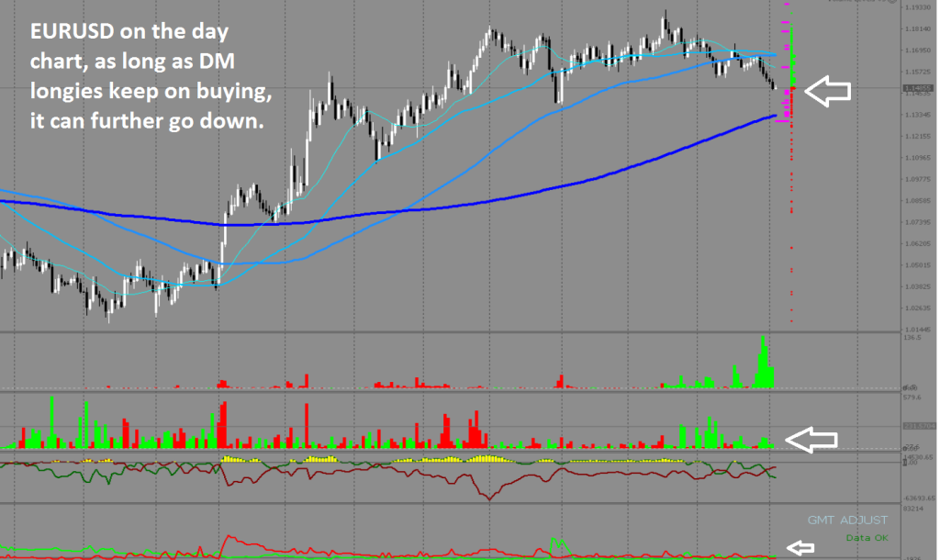Viewport: 940px width, 560px height.
Task: Click the deepest trough of dark red oscillator
Action: pos(487,497)
